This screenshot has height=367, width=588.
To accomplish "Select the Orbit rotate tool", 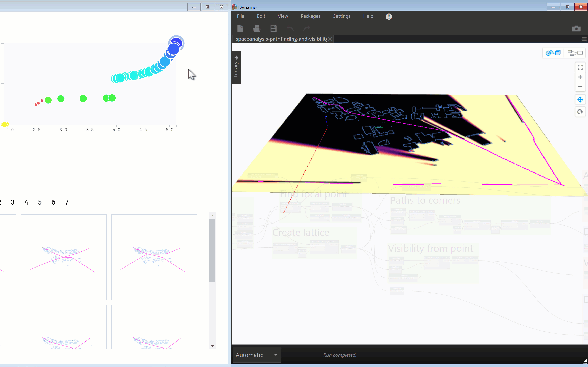I will 580,112.
